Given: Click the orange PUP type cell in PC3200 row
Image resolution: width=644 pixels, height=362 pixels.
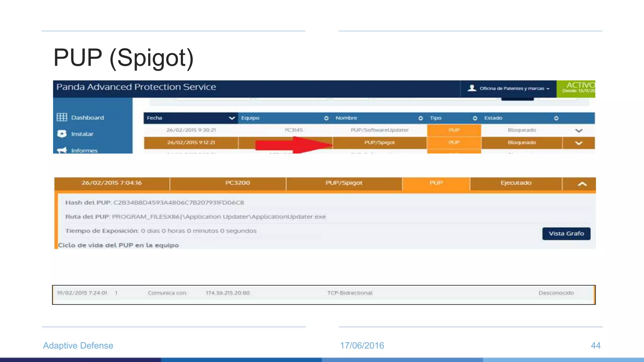Looking at the screenshot, I should click(436, 183).
